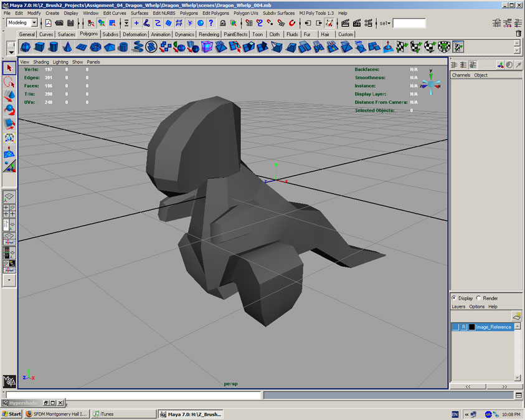
Task: Activate the Rotate tool with the sphere icon
Action: 9,110
